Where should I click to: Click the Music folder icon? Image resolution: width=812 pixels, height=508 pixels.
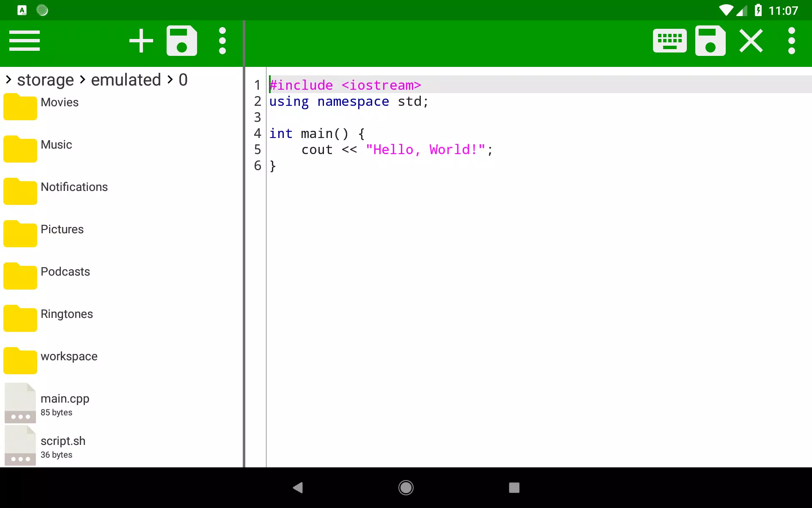[20, 149]
